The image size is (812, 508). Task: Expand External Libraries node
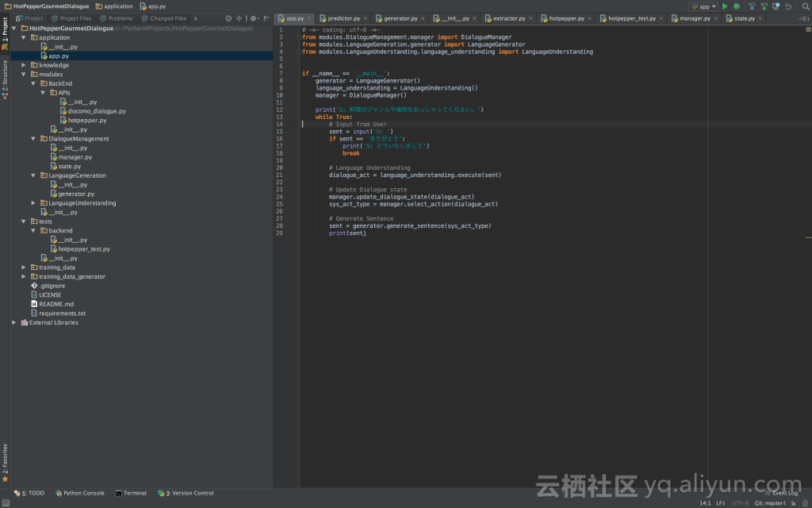pyautogui.click(x=14, y=322)
